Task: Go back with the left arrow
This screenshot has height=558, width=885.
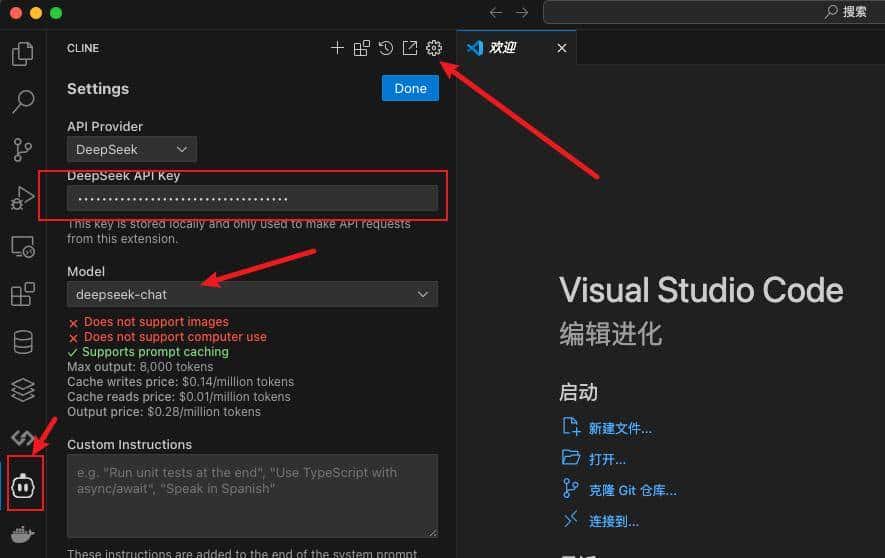Action: (x=496, y=12)
